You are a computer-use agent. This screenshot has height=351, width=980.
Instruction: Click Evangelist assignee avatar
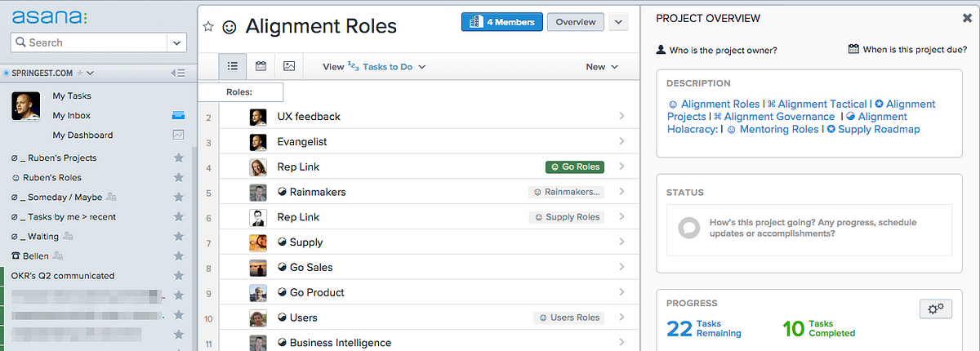click(x=259, y=142)
